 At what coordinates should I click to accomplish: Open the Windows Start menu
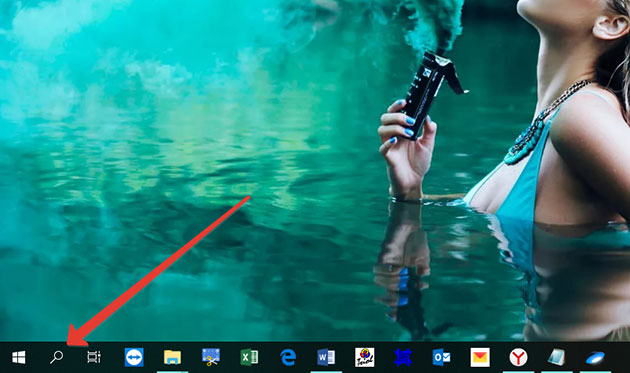coord(18,357)
